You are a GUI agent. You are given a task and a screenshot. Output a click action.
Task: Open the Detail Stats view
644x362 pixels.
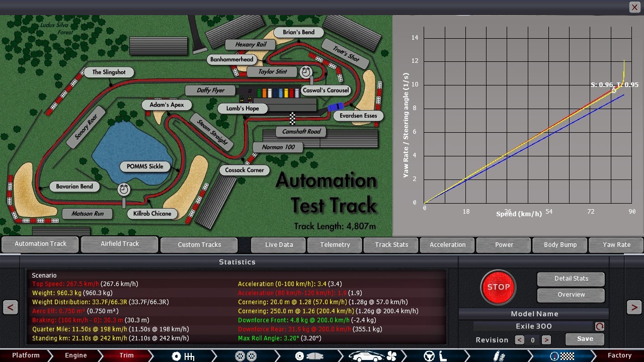pyautogui.click(x=571, y=279)
